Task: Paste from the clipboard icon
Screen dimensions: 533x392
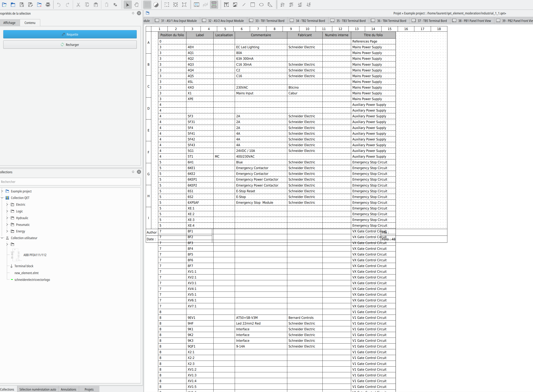Action: click(x=96, y=5)
